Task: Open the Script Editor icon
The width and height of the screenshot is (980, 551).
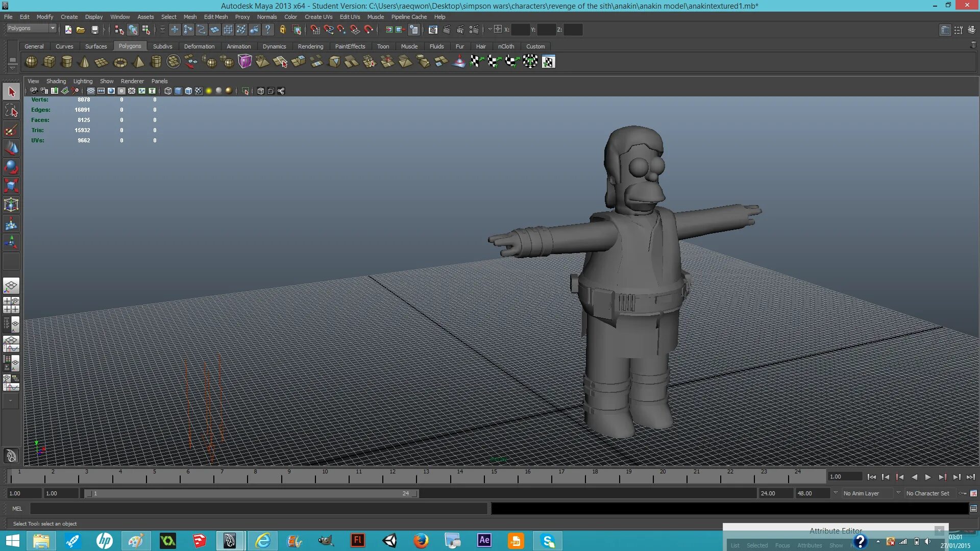Action: (973, 509)
